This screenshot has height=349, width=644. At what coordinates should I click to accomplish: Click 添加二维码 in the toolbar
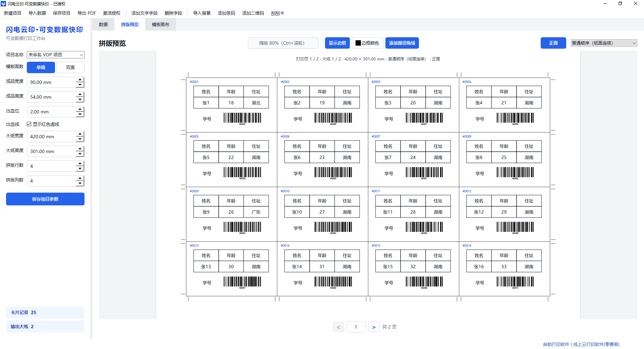[253, 13]
